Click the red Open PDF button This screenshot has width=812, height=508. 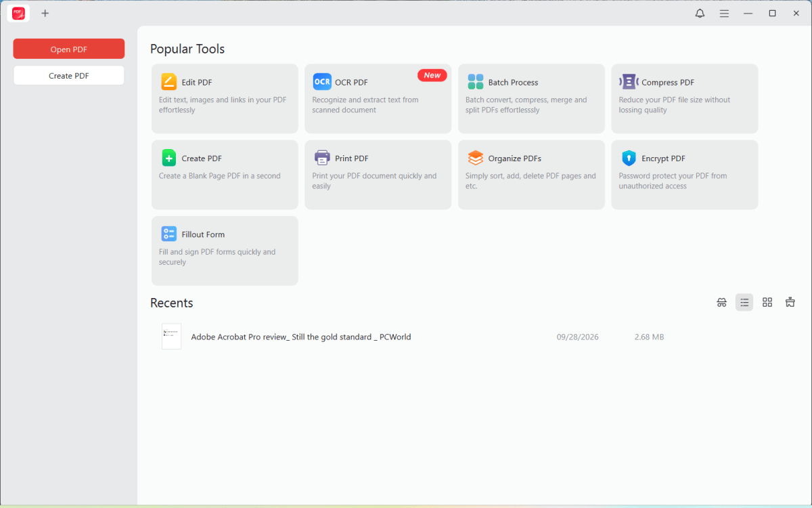tap(69, 49)
